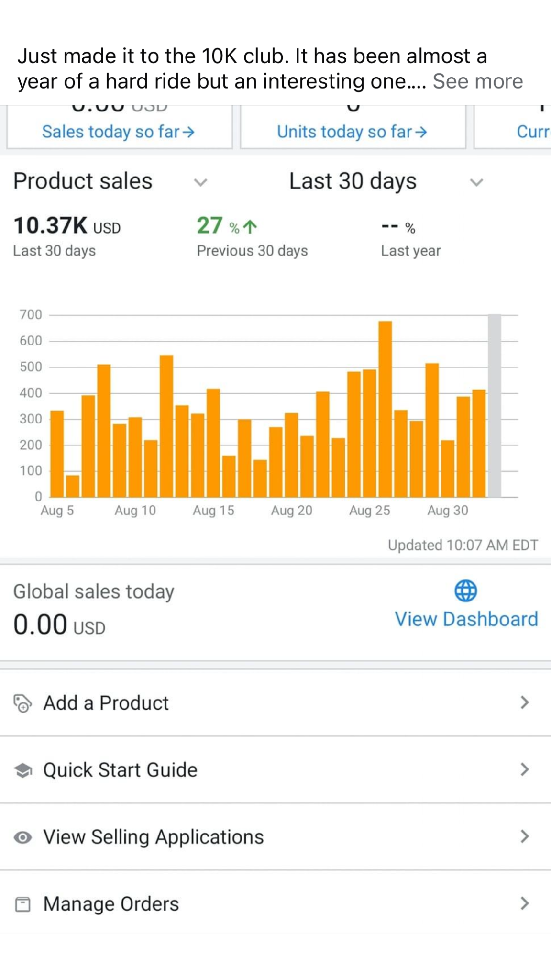Click the green up arrow beside 27%

pyautogui.click(x=250, y=226)
